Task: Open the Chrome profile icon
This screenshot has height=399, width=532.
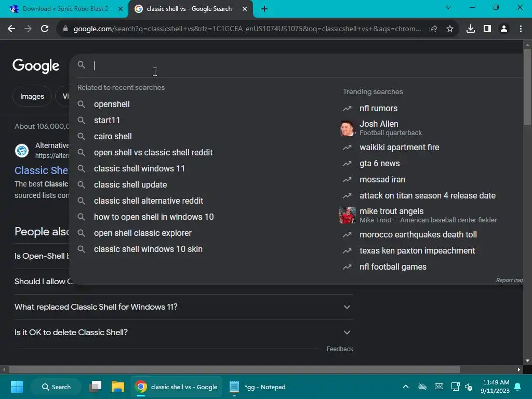Action: tap(504, 29)
